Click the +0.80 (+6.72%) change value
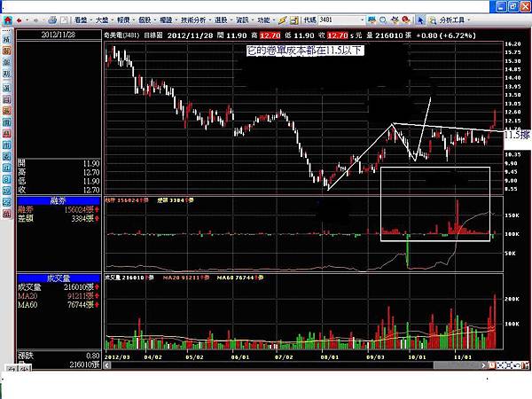 click(x=446, y=35)
